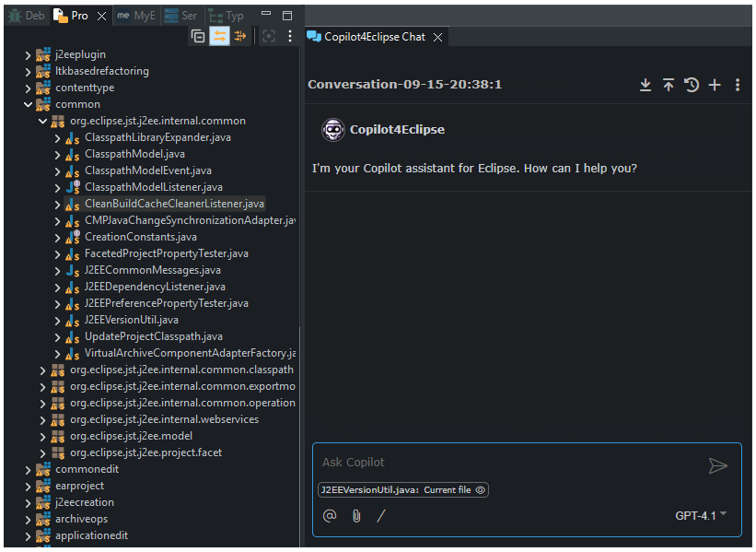The height and width of the screenshot is (552, 756).
Task: Select the j2eecreation folder
Action: [85, 503]
